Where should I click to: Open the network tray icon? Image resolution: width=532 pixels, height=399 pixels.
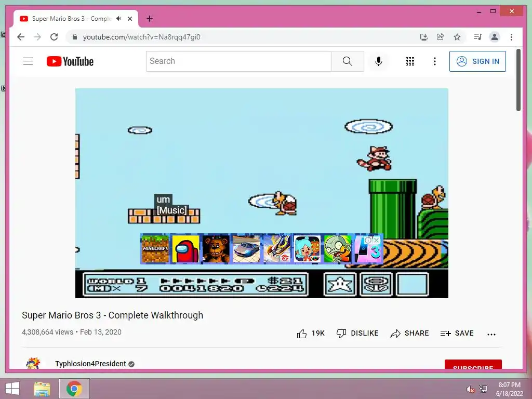[483, 389]
